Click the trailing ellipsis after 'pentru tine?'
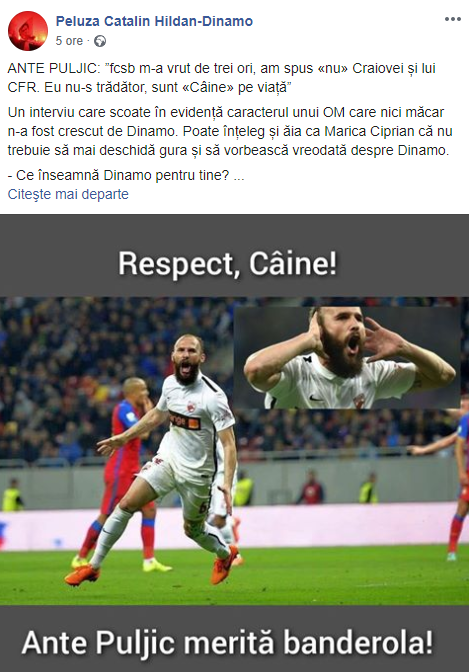The image size is (469, 672). click(x=239, y=176)
